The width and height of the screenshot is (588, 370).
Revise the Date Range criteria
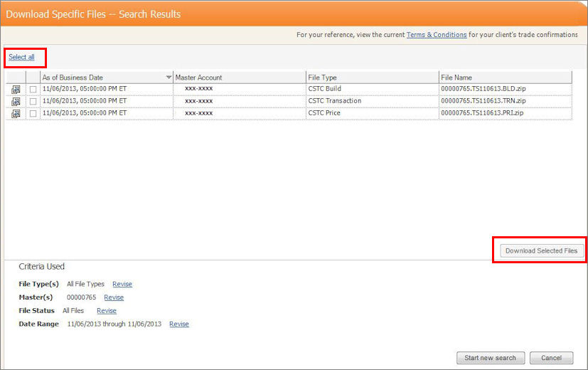coord(179,324)
